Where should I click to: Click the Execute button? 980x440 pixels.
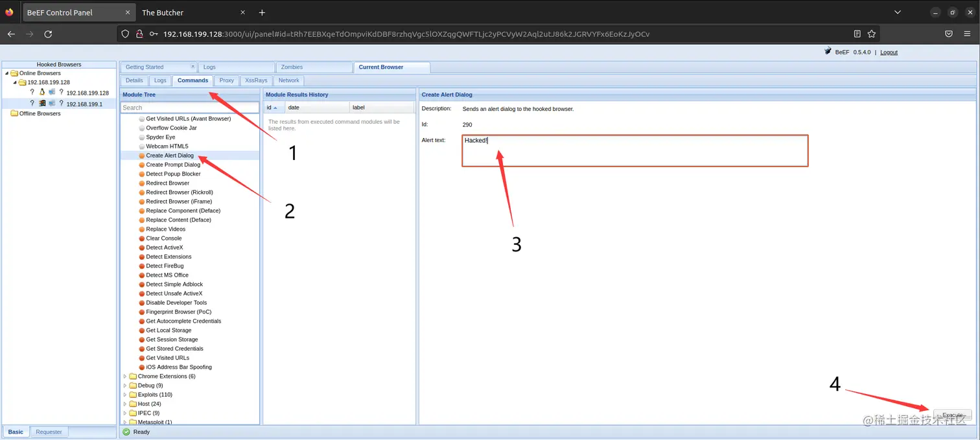(x=952, y=415)
